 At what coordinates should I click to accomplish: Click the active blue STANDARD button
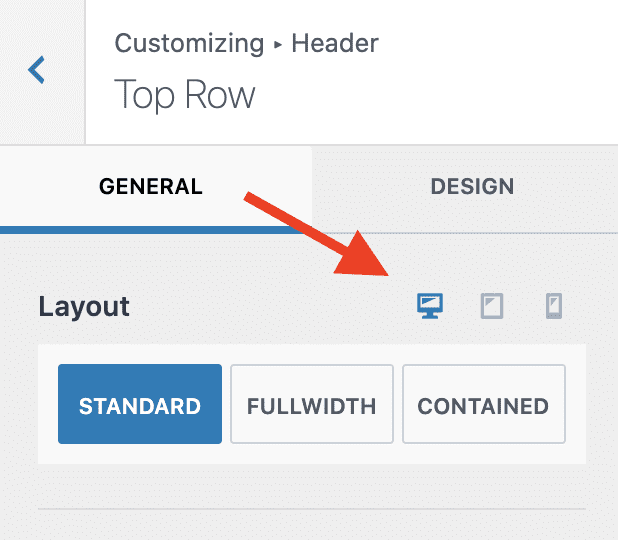pos(140,404)
